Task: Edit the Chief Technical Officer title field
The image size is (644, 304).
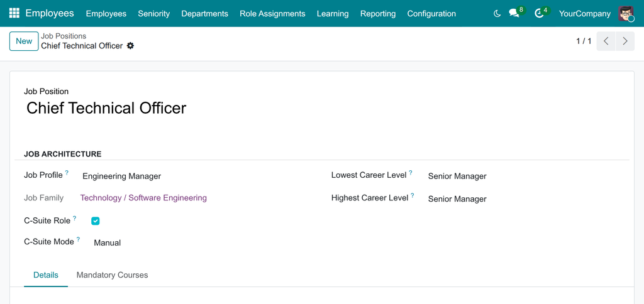Action: pyautogui.click(x=106, y=108)
